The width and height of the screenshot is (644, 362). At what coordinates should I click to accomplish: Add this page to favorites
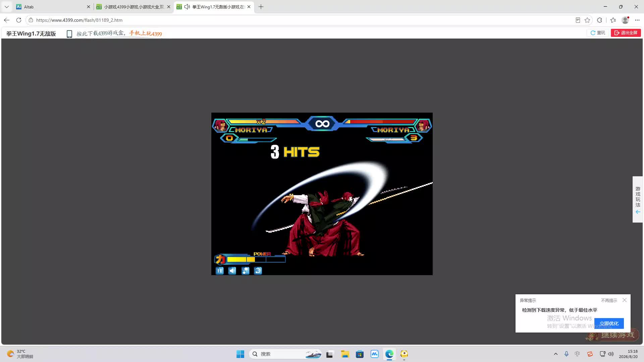click(x=587, y=20)
